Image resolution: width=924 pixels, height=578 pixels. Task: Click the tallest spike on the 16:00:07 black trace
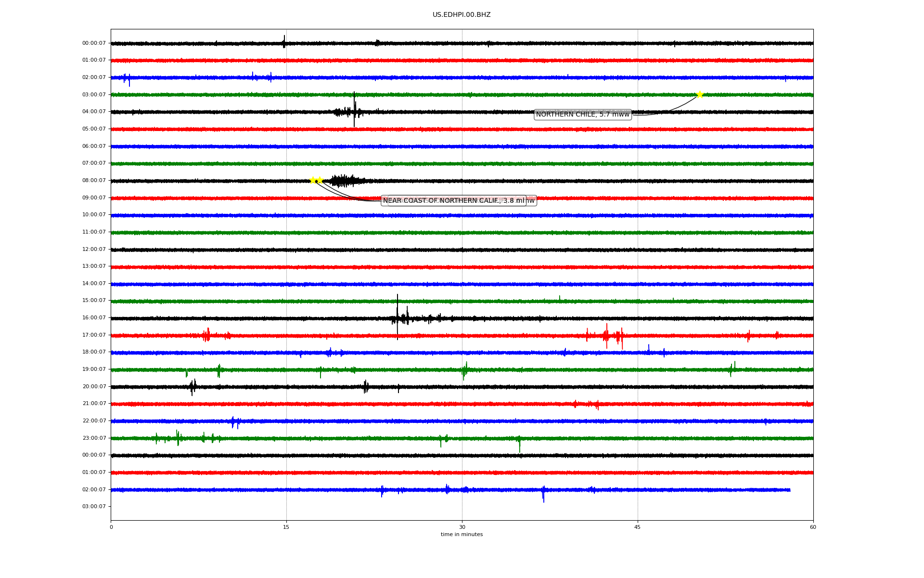click(398, 317)
